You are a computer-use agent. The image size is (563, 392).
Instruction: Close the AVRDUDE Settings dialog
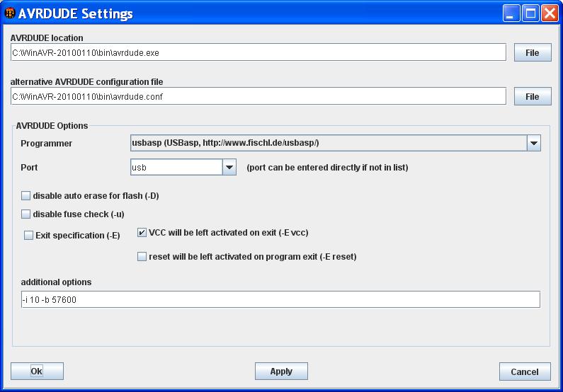point(550,13)
